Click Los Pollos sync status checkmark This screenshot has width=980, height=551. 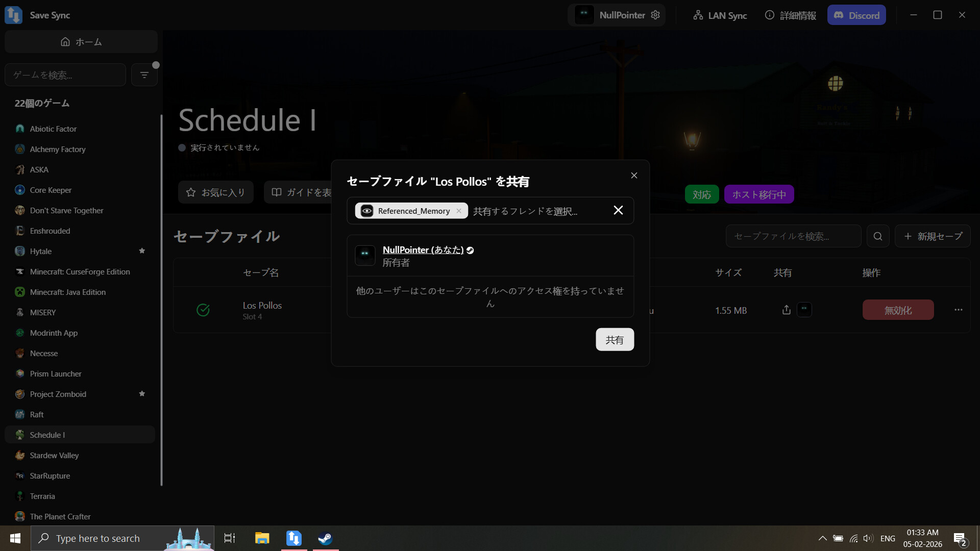point(203,310)
